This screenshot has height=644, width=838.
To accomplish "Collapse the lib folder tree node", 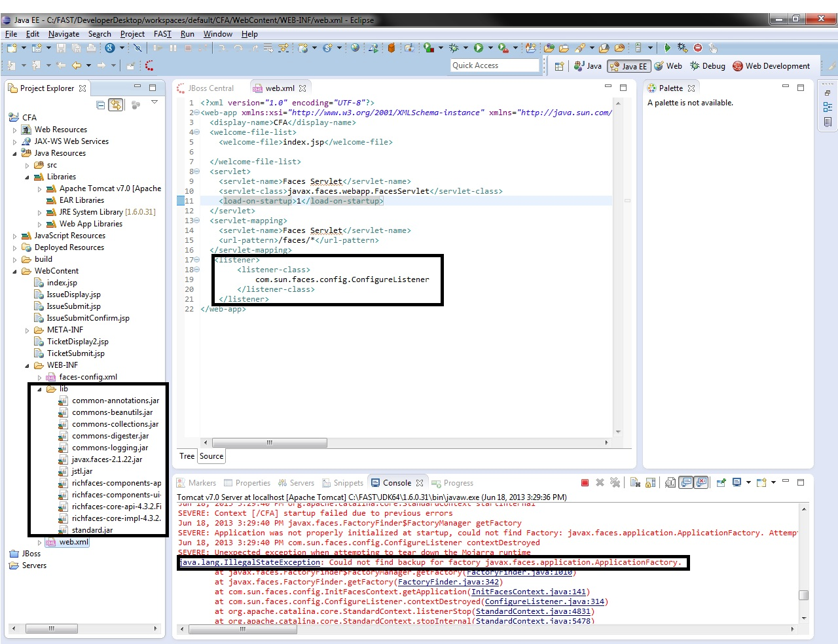I will coord(39,389).
